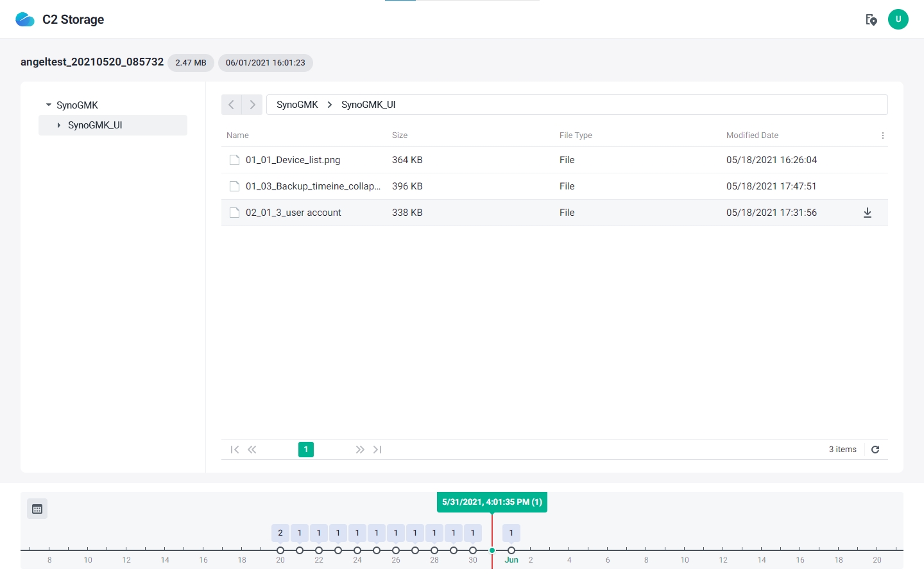Navigate forward with the right arrow button

click(x=252, y=105)
